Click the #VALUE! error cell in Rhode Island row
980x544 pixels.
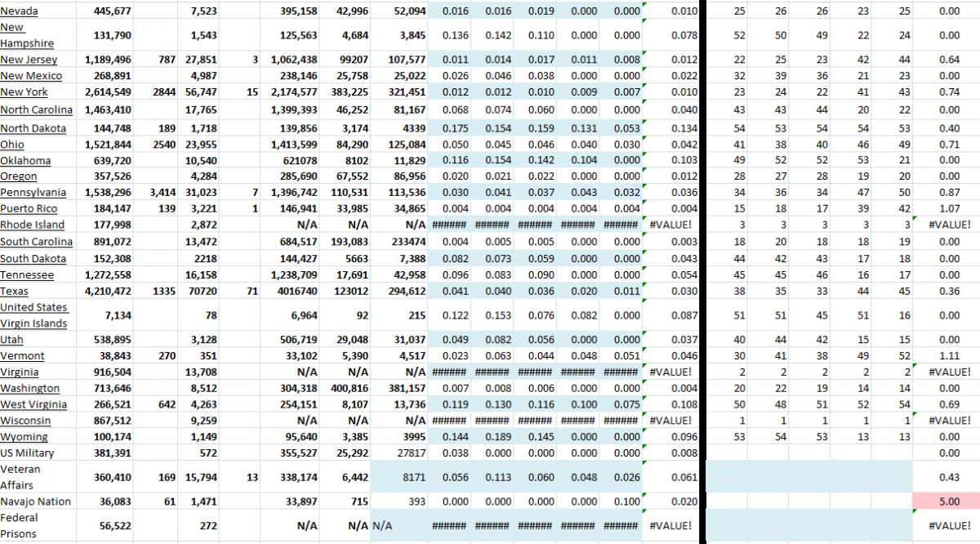click(670, 225)
